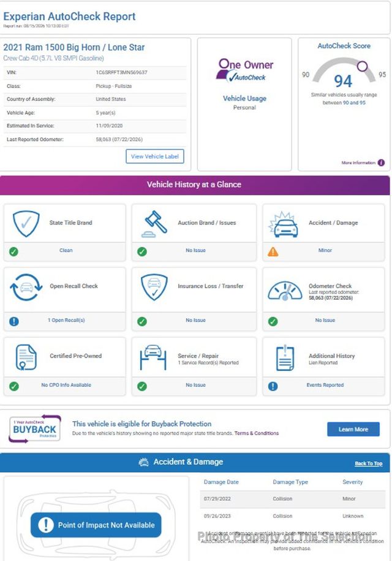Click the Damage Type column header

tap(290, 482)
